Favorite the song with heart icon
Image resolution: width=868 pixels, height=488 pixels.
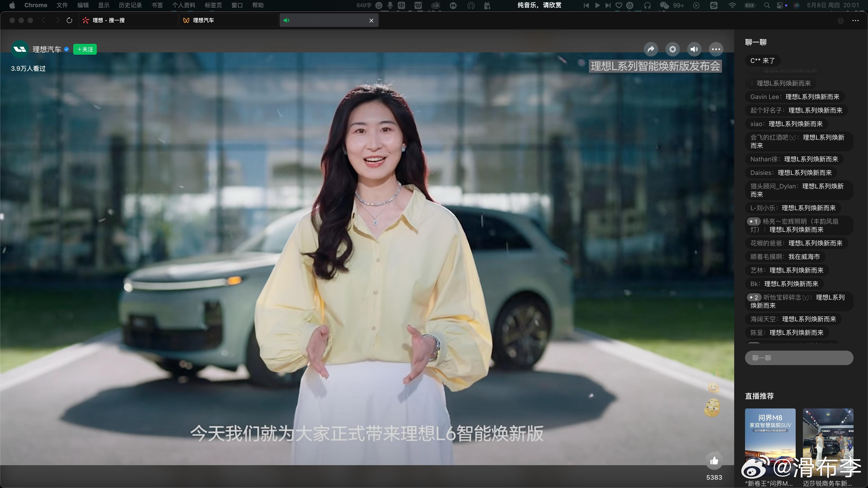coord(619,5)
